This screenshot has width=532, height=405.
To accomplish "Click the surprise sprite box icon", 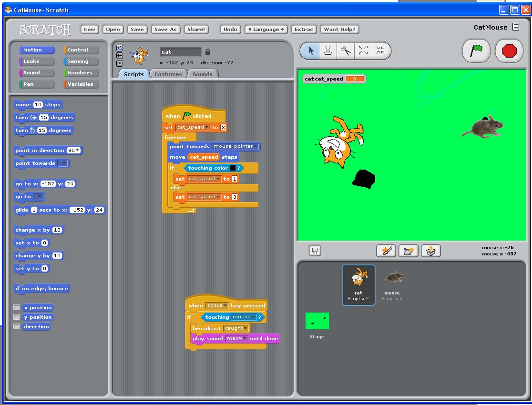I will coord(430,251).
